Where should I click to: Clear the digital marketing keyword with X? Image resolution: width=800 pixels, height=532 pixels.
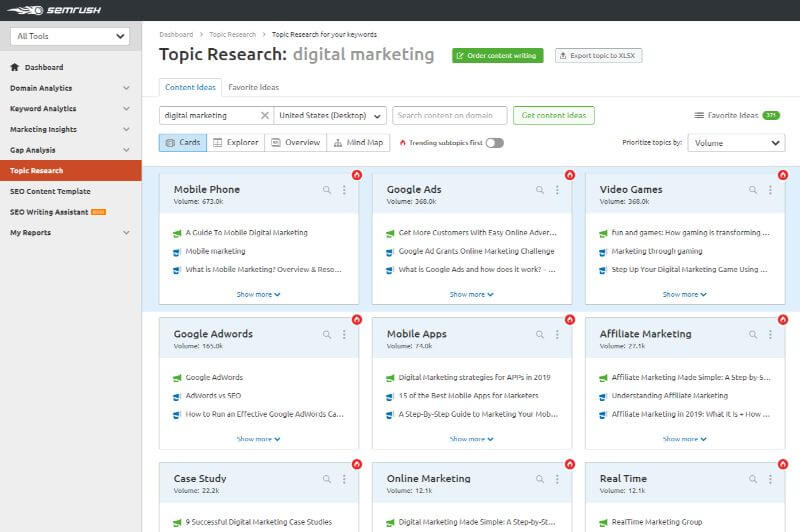pos(265,115)
